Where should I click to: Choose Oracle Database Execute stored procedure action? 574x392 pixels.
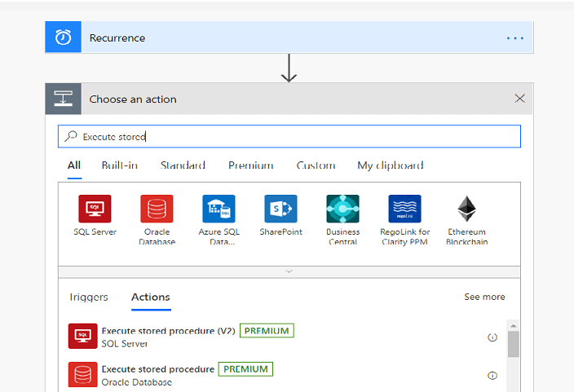click(287, 375)
